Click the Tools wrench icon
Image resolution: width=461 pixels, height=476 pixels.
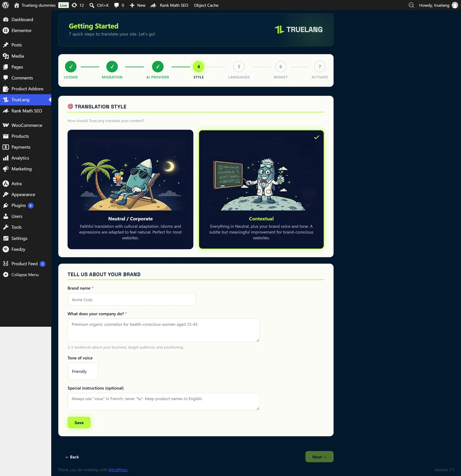click(6, 227)
